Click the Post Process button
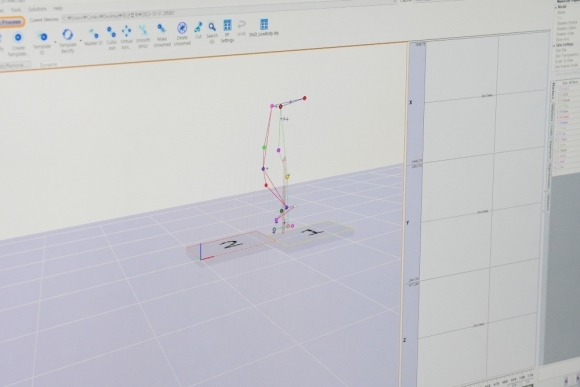 pos(11,22)
